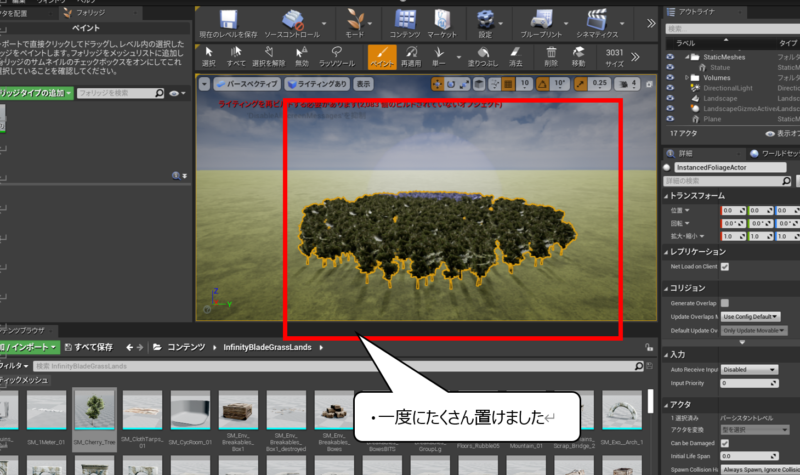Click the Save All (すべて保存) button
This screenshot has height=475, width=800.
89,347
